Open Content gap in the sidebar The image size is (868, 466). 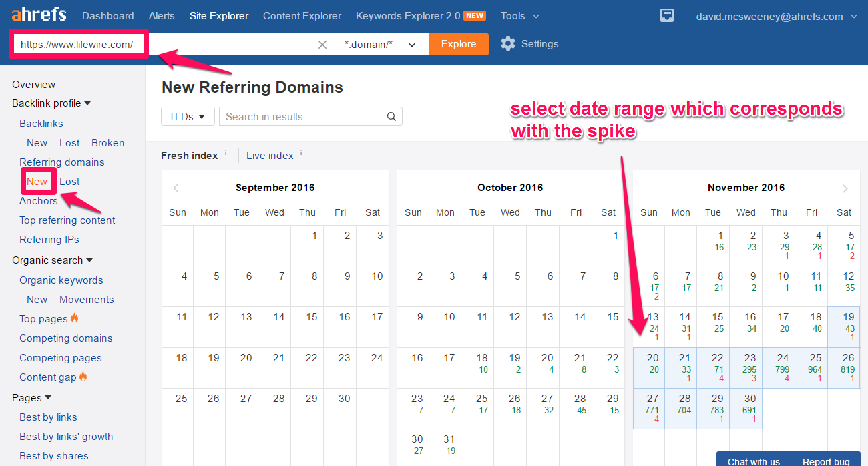pyautogui.click(x=48, y=377)
